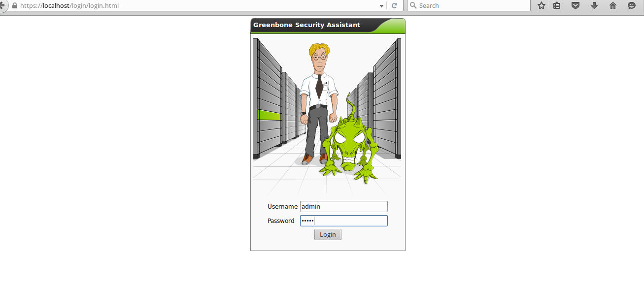This screenshot has height=284, width=644.
Task: Open the downloads arrow icon
Action: point(594,5)
